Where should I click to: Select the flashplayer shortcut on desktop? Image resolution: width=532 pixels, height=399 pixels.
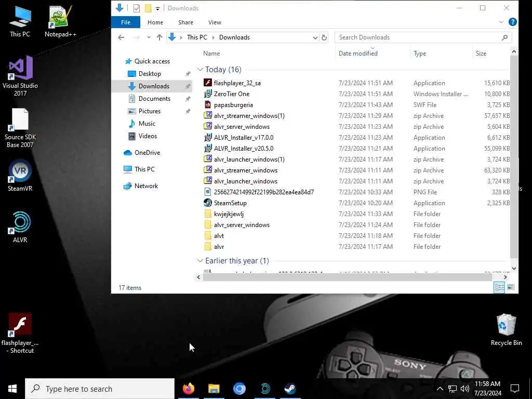point(20,334)
